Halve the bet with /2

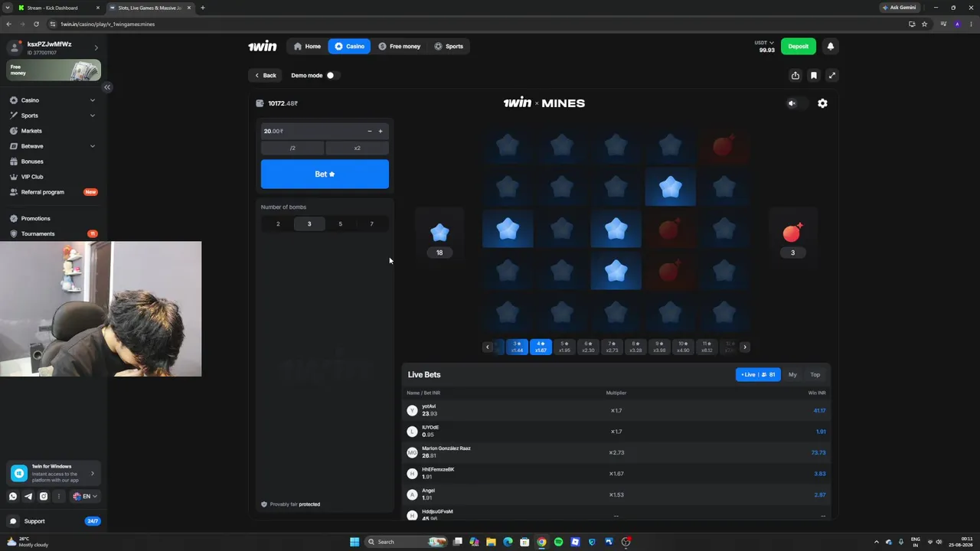[x=292, y=148]
